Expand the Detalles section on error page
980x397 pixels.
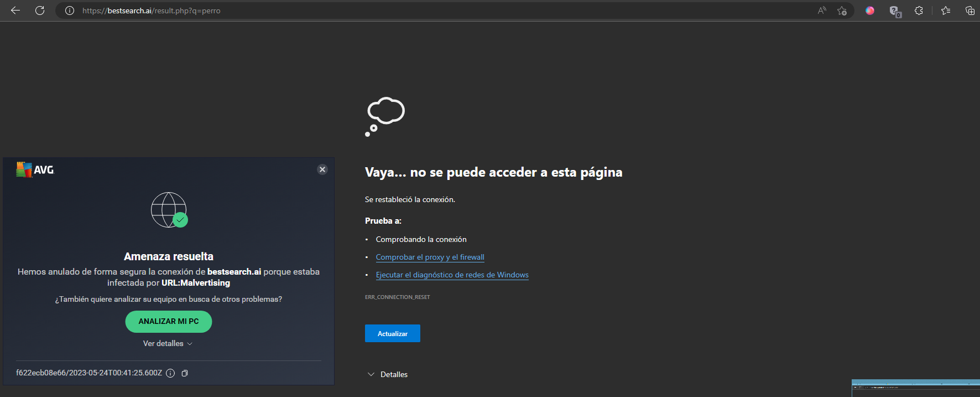(x=388, y=374)
